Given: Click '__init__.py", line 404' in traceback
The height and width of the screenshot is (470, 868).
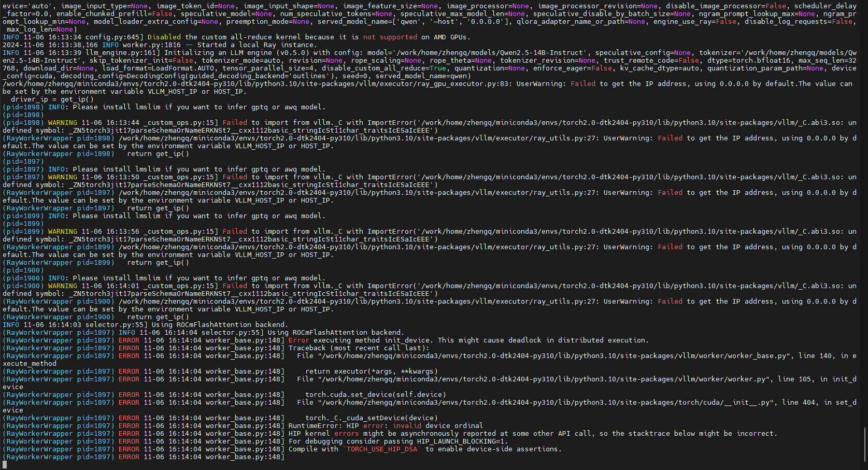Looking at the screenshot, I should [770, 403].
